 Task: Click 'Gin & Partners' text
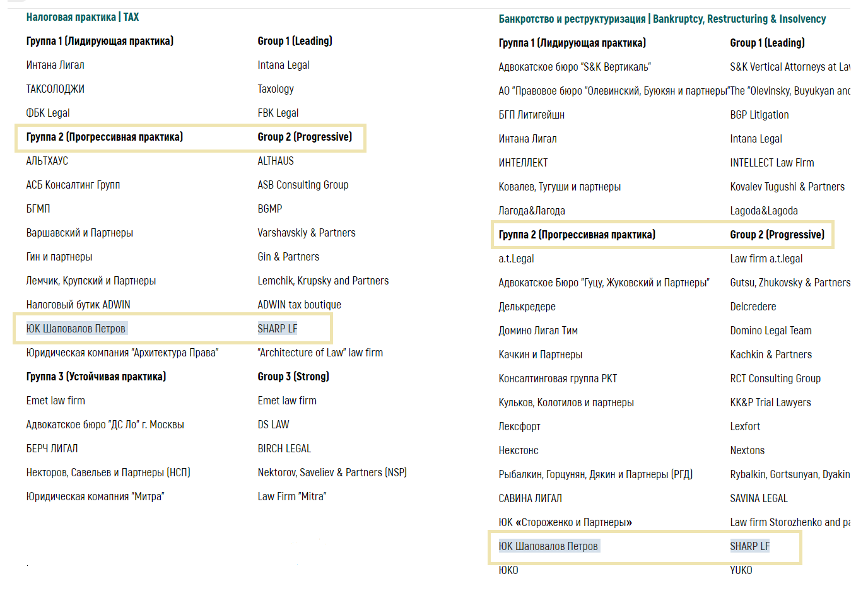point(288,257)
